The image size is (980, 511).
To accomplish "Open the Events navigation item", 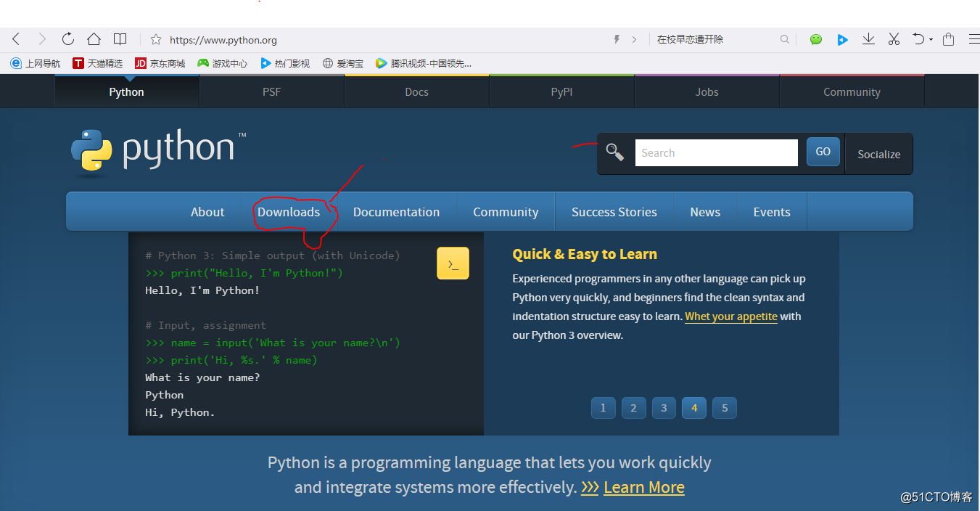I will click(772, 212).
